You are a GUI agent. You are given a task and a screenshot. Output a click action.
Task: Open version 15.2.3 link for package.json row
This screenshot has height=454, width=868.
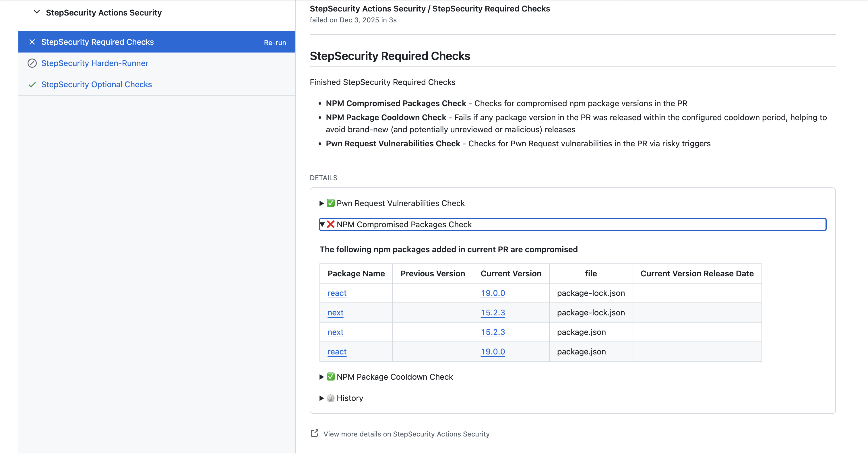click(492, 332)
